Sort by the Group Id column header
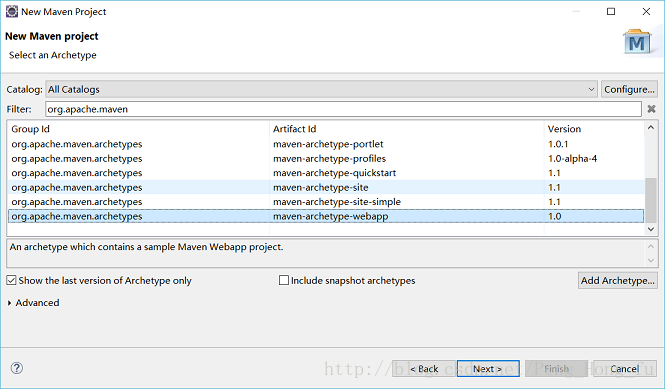This screenshot has height=389, width=665. [x=138, y=129]
